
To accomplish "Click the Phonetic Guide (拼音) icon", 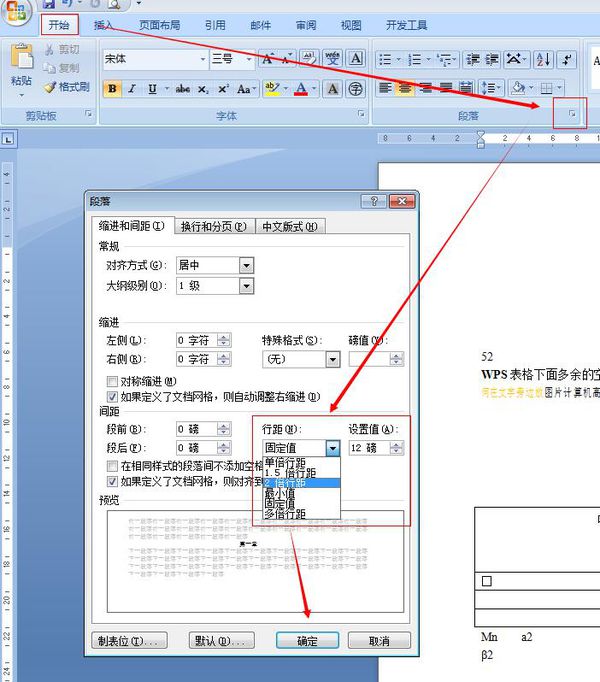I will (333, 58).
